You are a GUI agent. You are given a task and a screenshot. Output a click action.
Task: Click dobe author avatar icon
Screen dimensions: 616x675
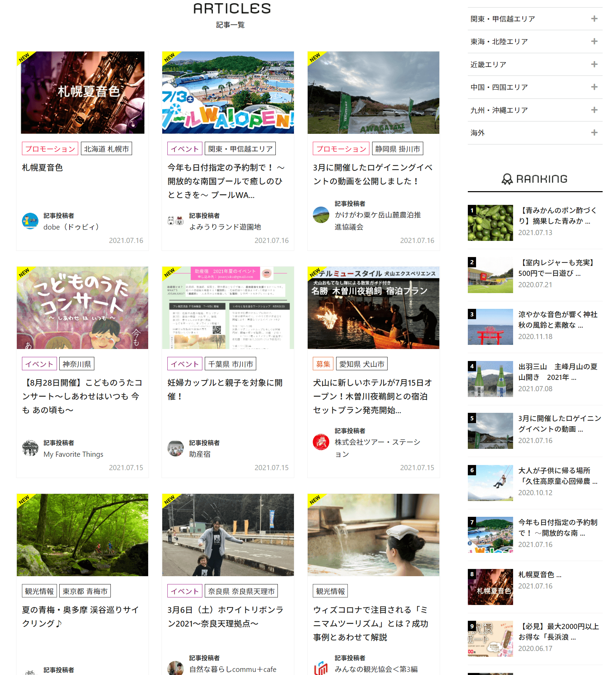point(30,221)
